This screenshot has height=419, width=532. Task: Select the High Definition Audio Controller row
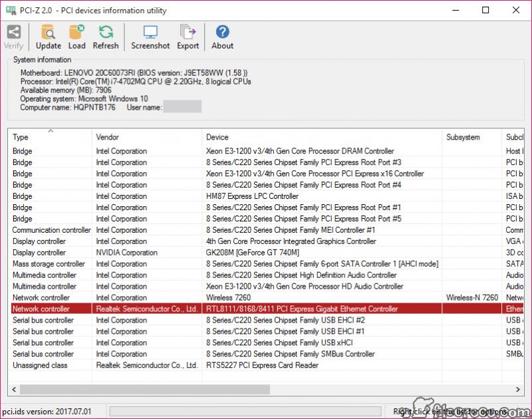[x=266, y=275]
